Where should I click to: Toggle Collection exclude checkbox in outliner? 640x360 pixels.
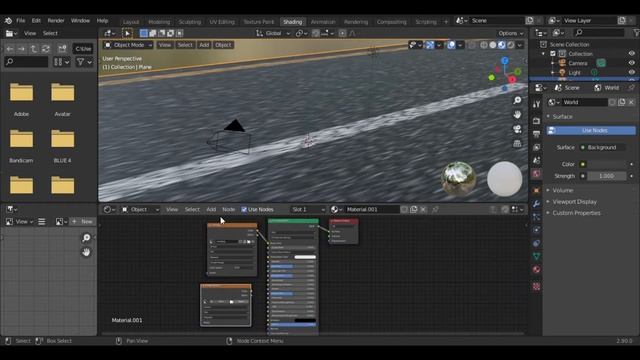point(553,53)
